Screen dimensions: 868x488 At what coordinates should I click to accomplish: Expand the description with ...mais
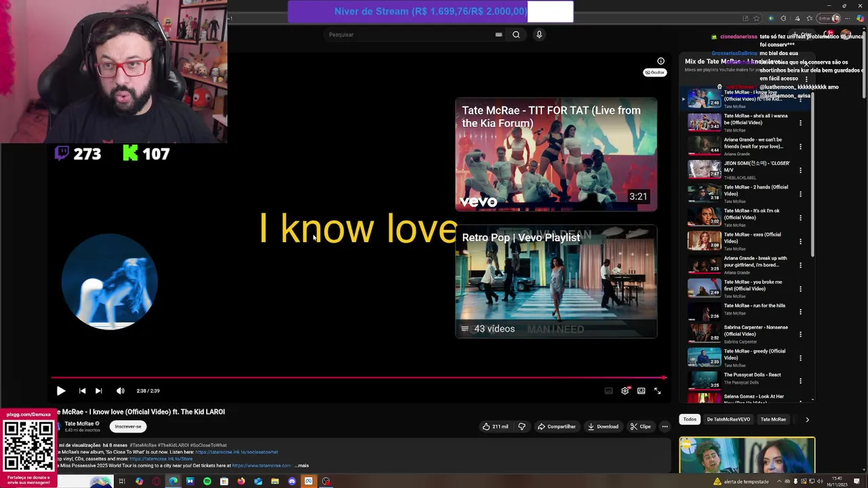[302, 466]
